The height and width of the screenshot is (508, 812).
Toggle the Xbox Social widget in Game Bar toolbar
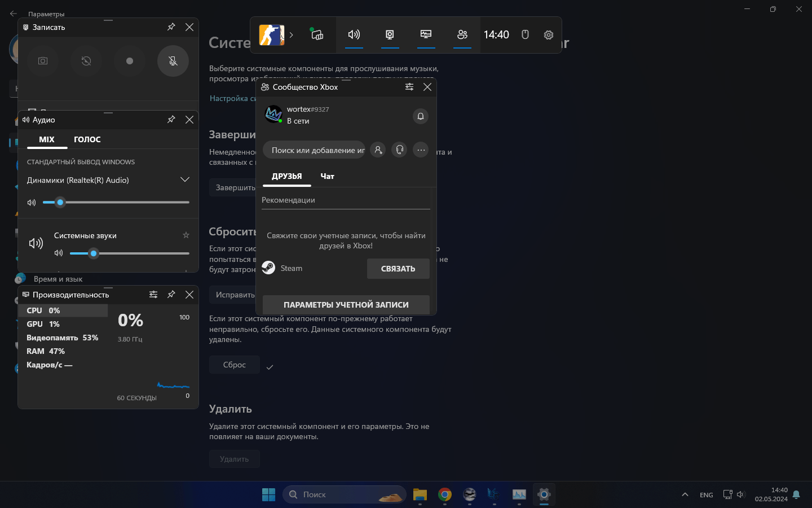click(x=462, y=34)
